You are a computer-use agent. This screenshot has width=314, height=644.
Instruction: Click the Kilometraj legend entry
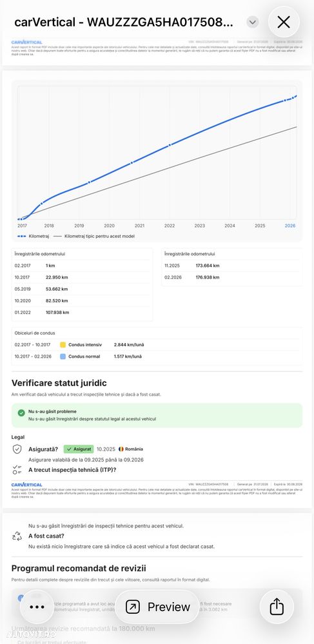(29, 236)
